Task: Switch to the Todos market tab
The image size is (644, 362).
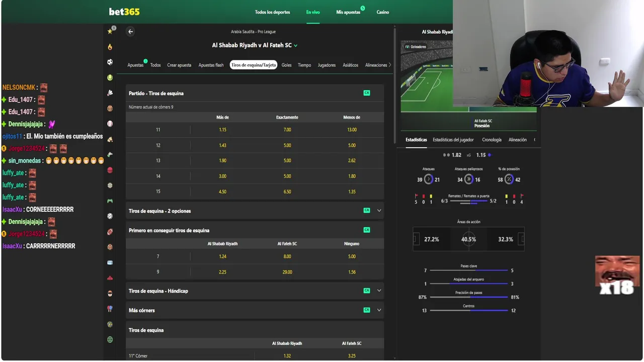Action: click(x=155, y=65)
